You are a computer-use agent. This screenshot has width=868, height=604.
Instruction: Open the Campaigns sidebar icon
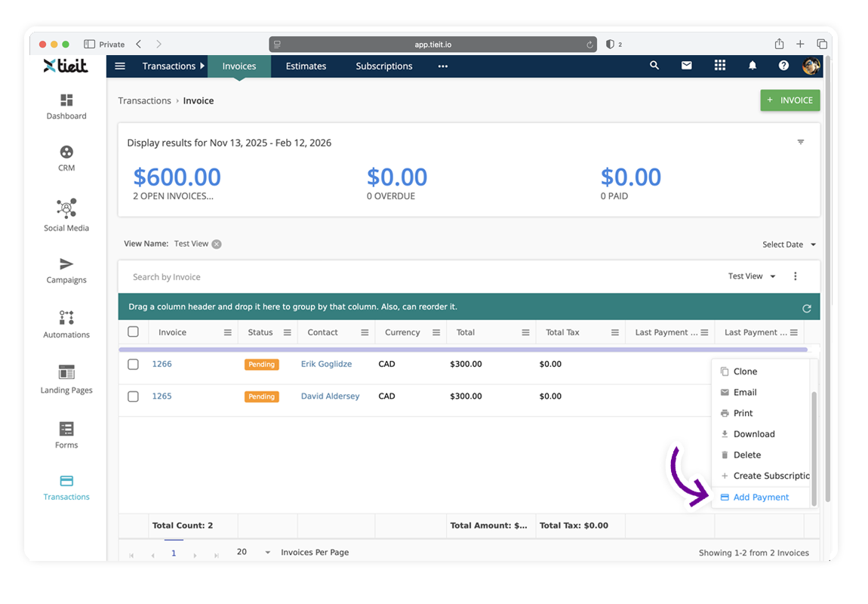pyautogui.click(x=66, y=263)
